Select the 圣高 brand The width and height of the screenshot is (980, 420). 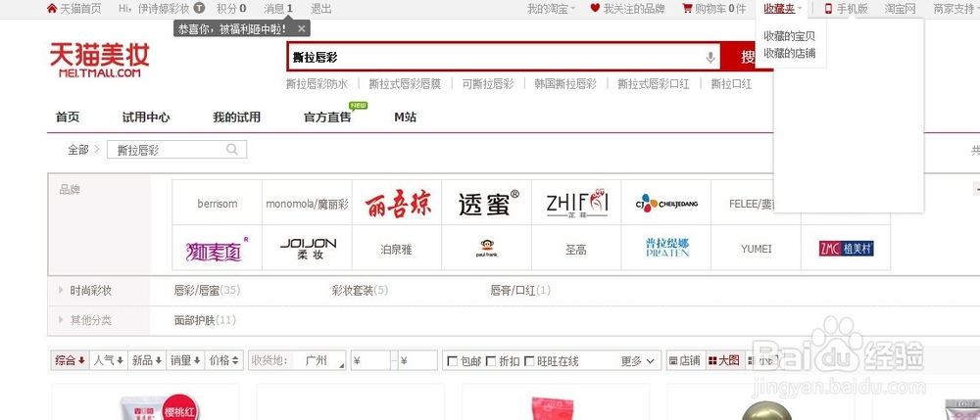point(577,249)
